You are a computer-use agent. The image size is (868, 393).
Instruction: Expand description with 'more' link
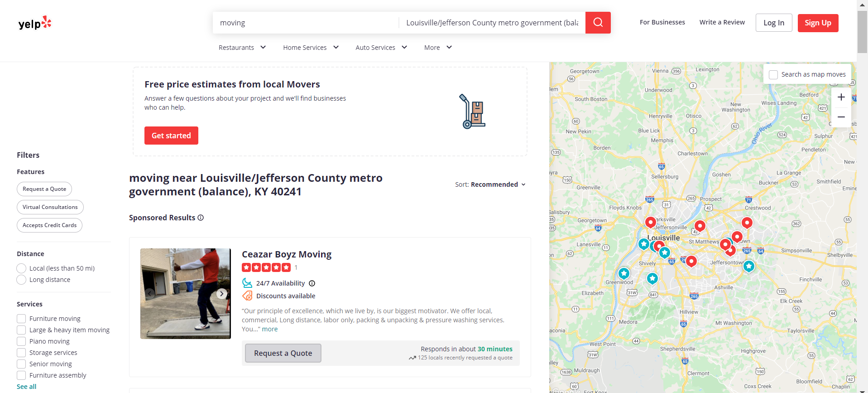pos(270,329)
